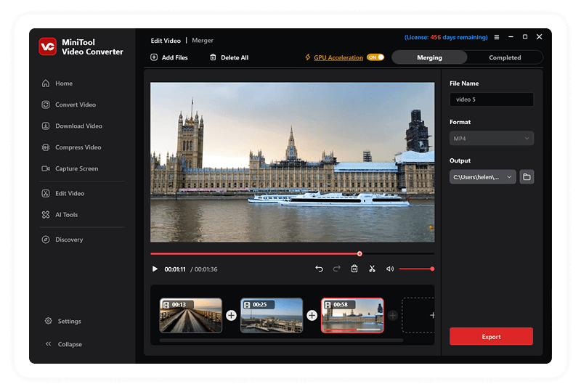The image size is (581, 392).
Task: Expand the MP4 Format dropdown
Action: point(492,138)
